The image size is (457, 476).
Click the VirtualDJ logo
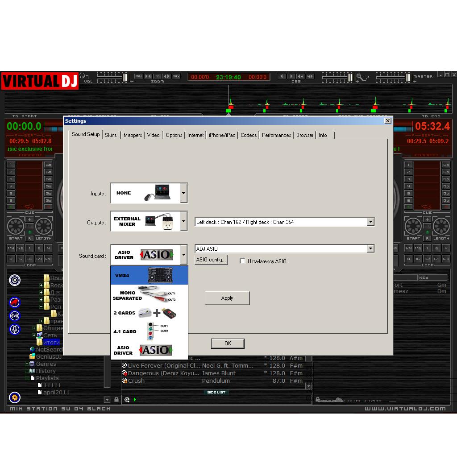(40, 81)
